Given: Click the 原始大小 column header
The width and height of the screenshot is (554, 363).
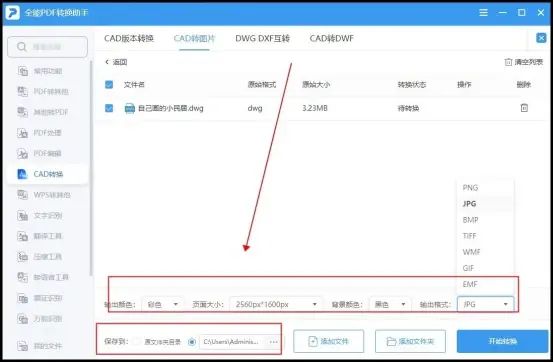Looking at the screenshot, I should 316,84.
